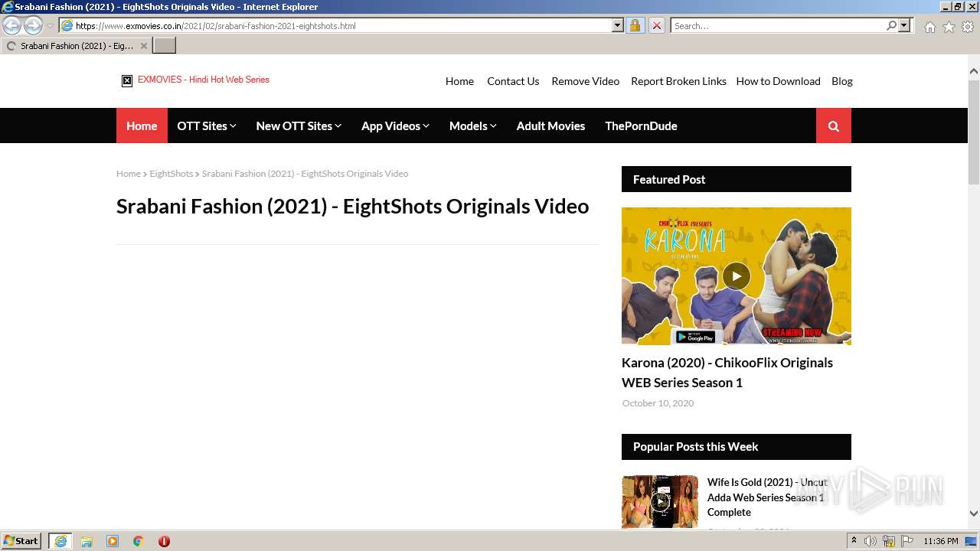Open Internet Explorer in the taskbar
The width and height of the screenshot is (980, 551).
(60, 541)
